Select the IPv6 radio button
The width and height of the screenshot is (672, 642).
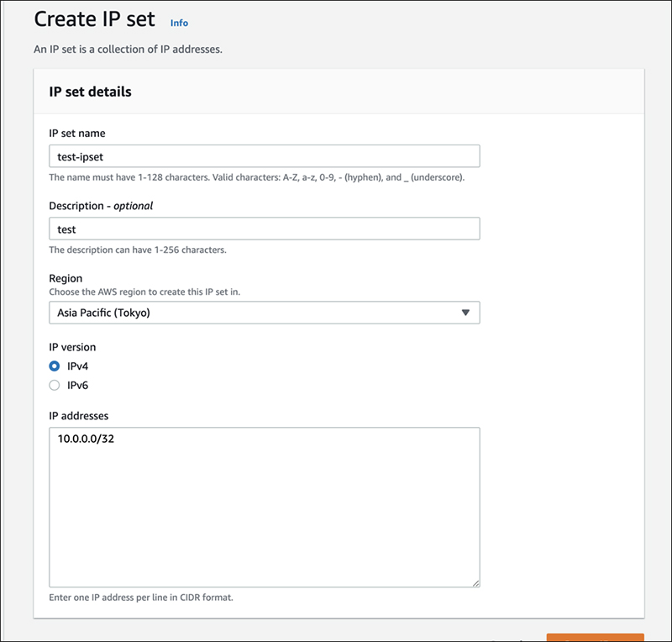[55, 385]
